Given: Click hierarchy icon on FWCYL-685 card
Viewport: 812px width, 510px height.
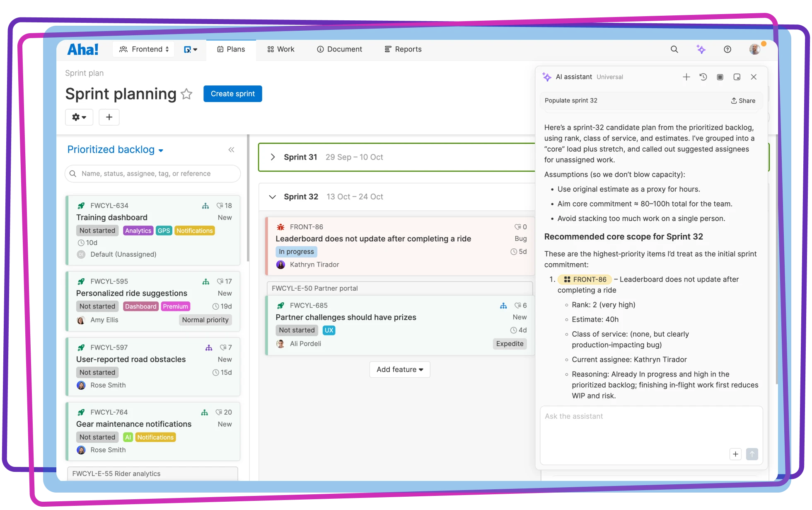Looking at the screenshot, I should point(503,306).
